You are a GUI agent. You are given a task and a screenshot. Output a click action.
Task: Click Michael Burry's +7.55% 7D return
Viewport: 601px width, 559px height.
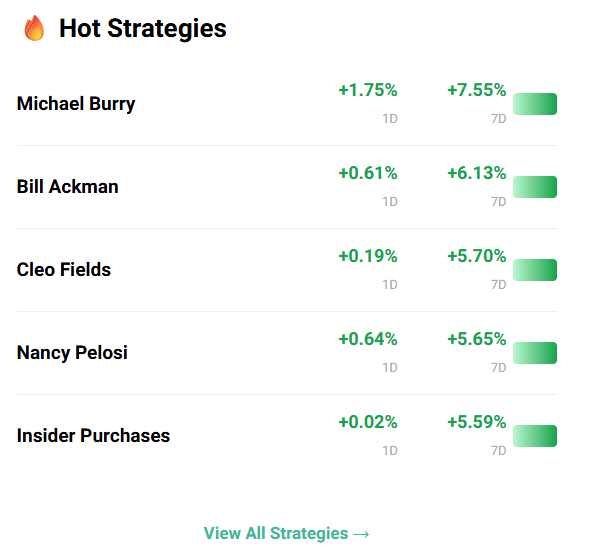pyautogui.click(x=476, y=90)
